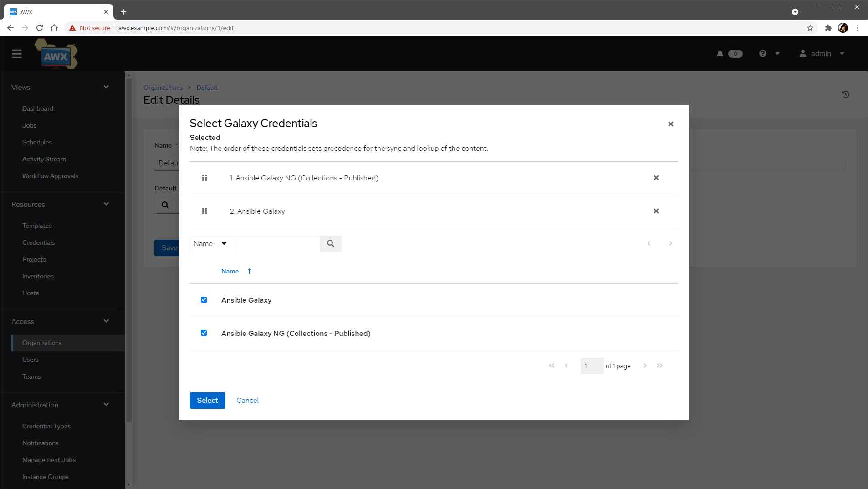Remove Ansible Galaxy NG from selected list
Viewport: 868px width, 489px height.
point(656,178)
